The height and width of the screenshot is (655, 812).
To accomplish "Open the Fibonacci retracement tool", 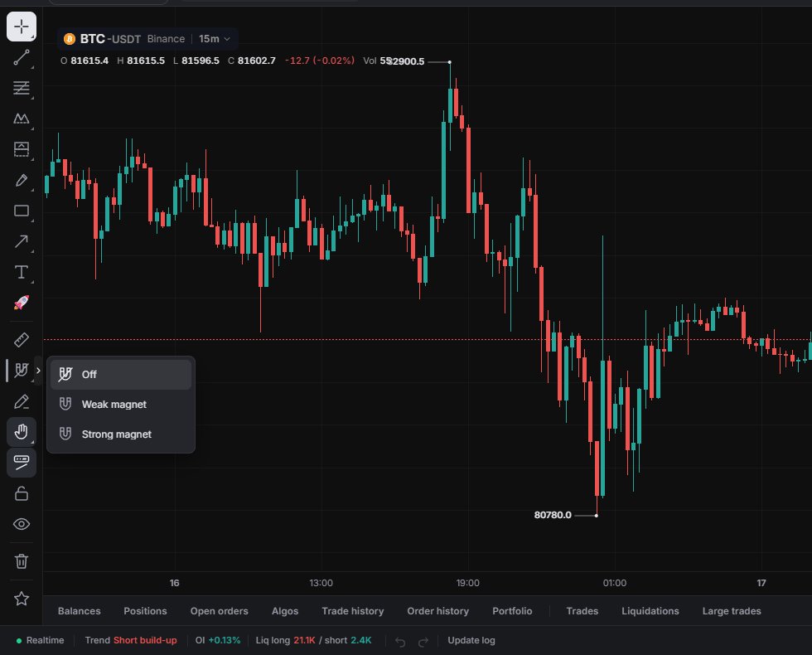I will point(22,88).
